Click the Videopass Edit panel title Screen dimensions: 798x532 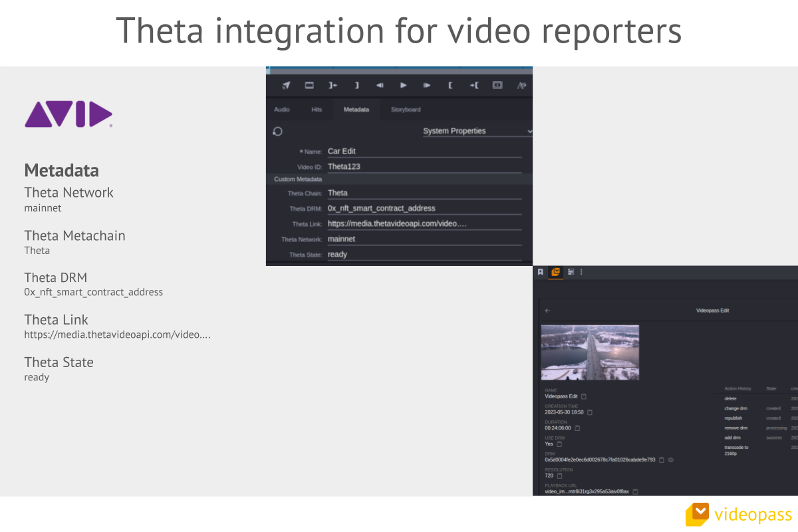pyautogui.click(x=712, y=311)
